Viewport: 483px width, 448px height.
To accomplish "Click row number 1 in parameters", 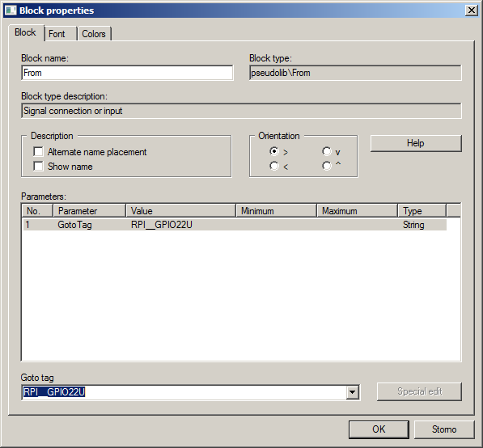I will point(28,225).
